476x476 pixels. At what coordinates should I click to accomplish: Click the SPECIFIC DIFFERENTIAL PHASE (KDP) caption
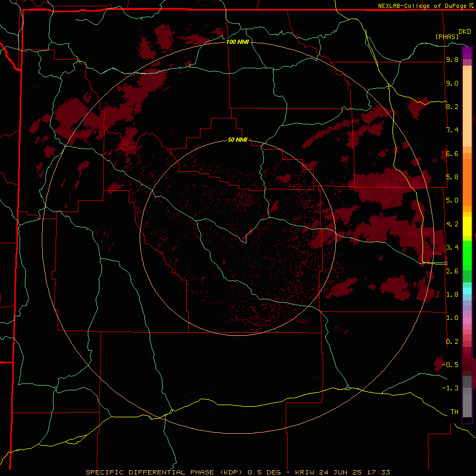click(164, 472)
